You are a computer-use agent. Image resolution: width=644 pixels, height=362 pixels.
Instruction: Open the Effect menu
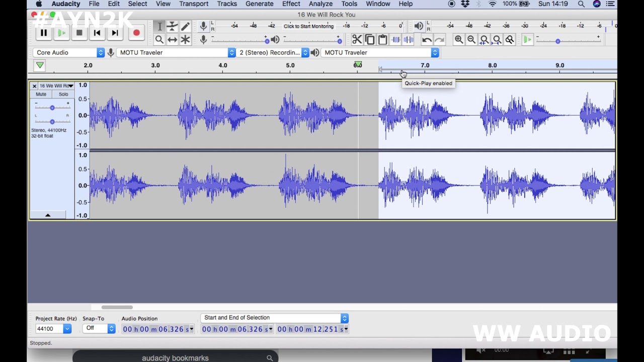pyautogui.click(x=291, y=4)
